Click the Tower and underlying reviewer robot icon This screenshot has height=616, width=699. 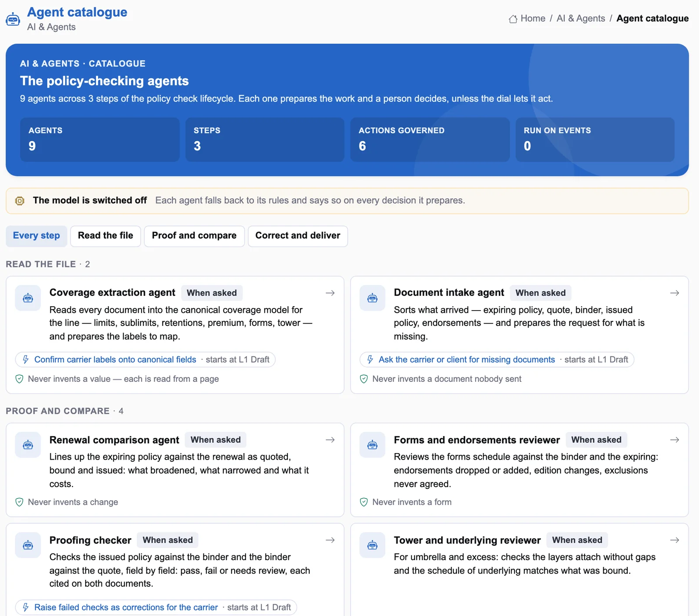(372, 545)
